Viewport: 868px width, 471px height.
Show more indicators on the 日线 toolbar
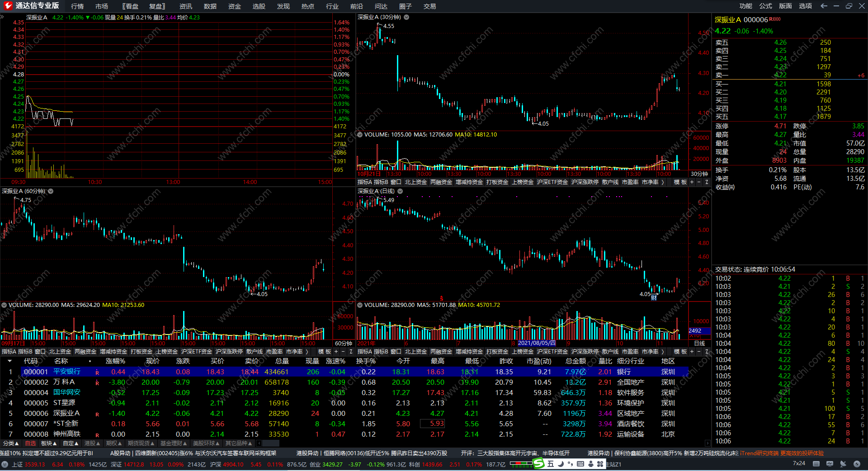[x=663, y=352]
